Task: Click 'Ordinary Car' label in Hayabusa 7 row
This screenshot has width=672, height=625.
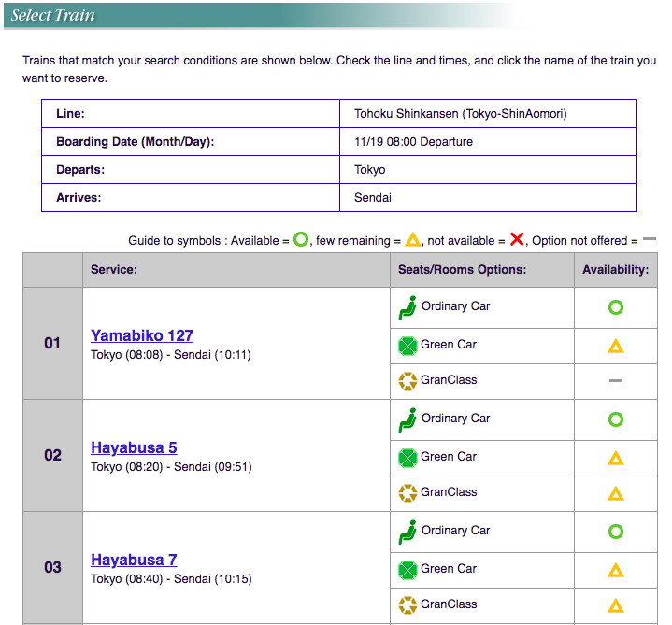Action: point(455,531)
